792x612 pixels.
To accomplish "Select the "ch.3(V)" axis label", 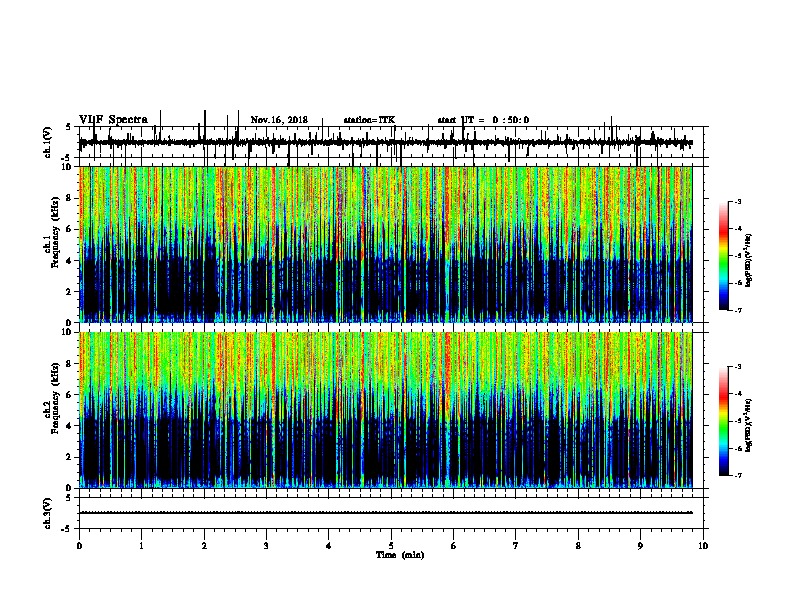I will (x=48, y=513).
